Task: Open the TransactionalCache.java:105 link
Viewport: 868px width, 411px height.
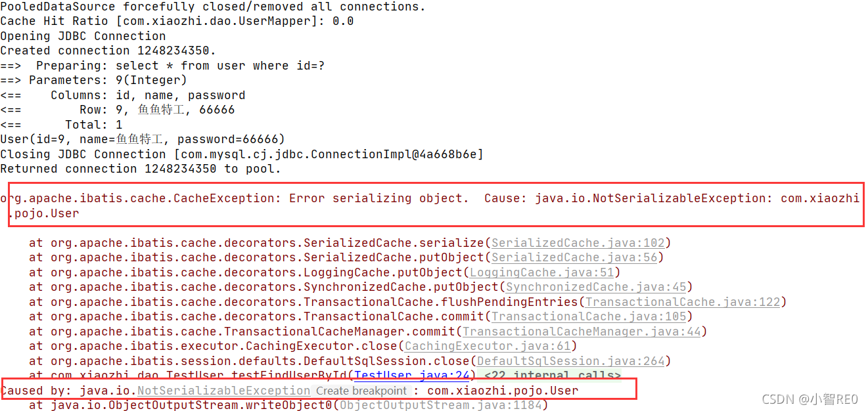Action: click(589, 316)
